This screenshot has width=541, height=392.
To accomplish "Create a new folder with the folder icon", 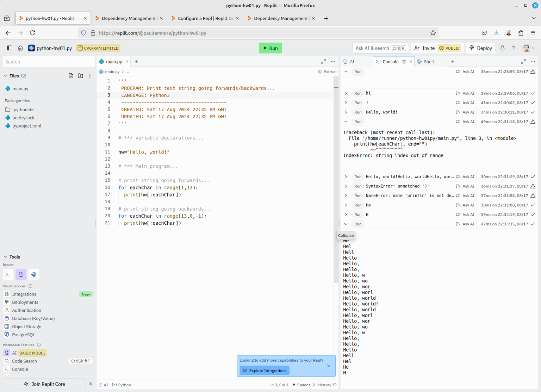I will click(81, 76).
